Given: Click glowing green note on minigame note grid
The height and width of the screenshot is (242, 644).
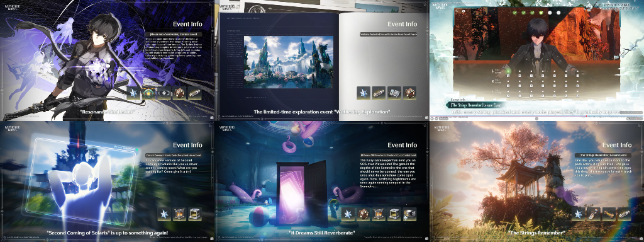Looking at the screenshot, I should pyautogui.click(x=508, y=71).
